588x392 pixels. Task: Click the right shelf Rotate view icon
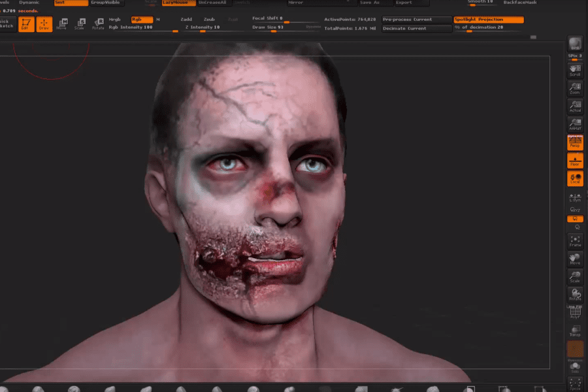point(575,295)
